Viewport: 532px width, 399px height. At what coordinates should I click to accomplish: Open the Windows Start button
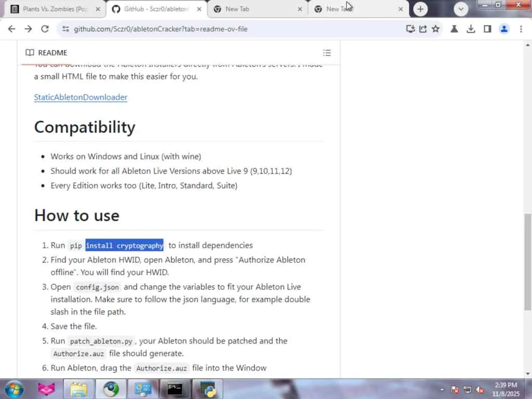click(14, 389)
